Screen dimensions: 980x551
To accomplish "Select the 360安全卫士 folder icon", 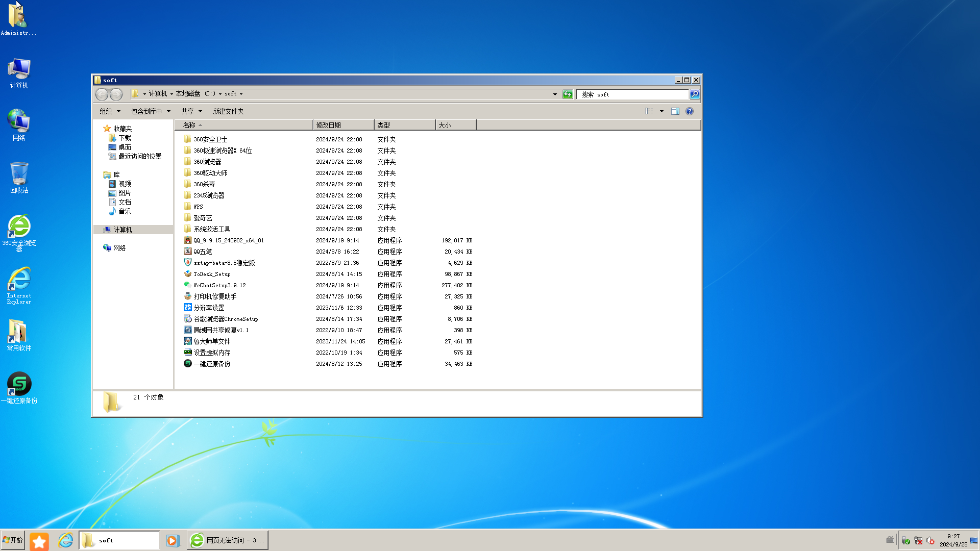I will click(188, 139).
